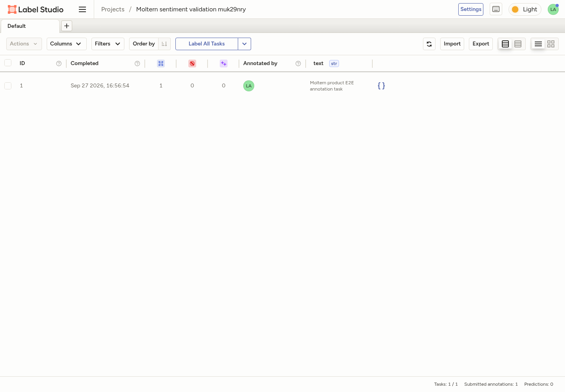Open keyboard shortcuts icon
565x392 pixels.
click(496, 9)
